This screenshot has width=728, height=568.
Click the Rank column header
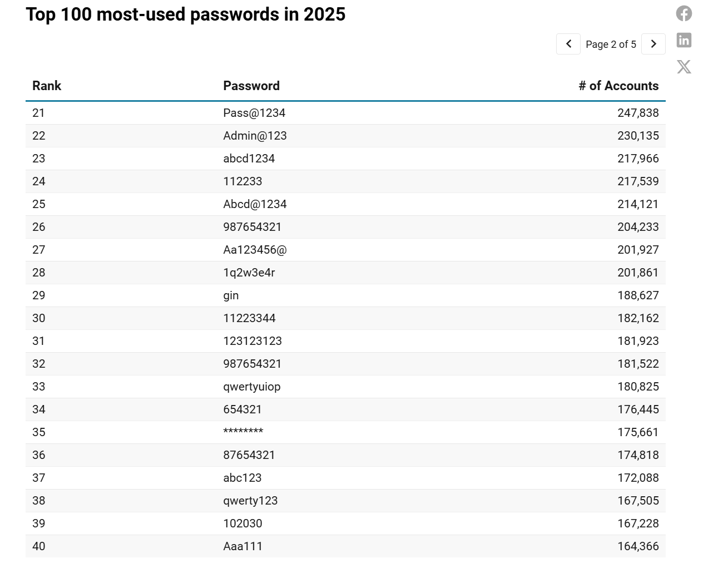pyautogui.click(x=47, y=86)
